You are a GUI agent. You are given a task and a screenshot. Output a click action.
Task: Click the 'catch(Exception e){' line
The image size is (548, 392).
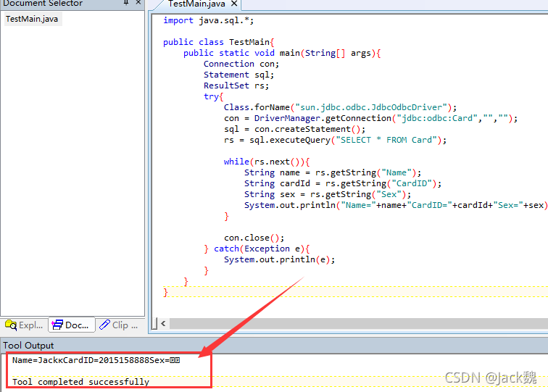(x=257, y=249)
